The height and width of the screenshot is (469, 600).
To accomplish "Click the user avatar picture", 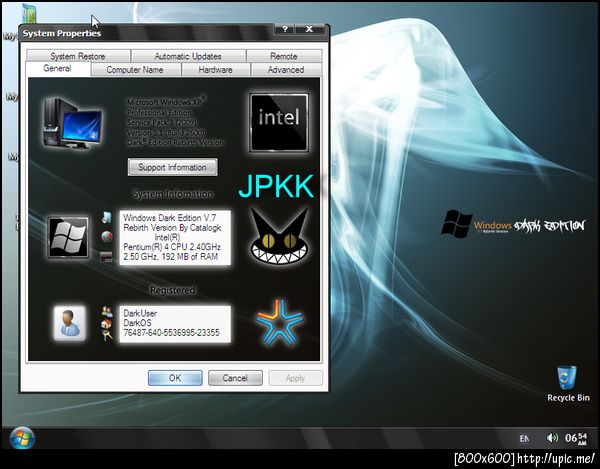I will (70, 323).
